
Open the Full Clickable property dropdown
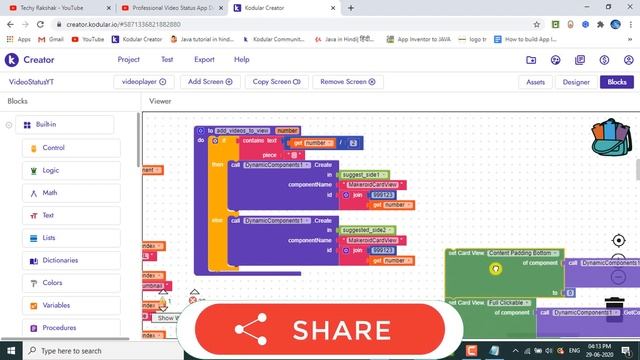tap(509, 303)
